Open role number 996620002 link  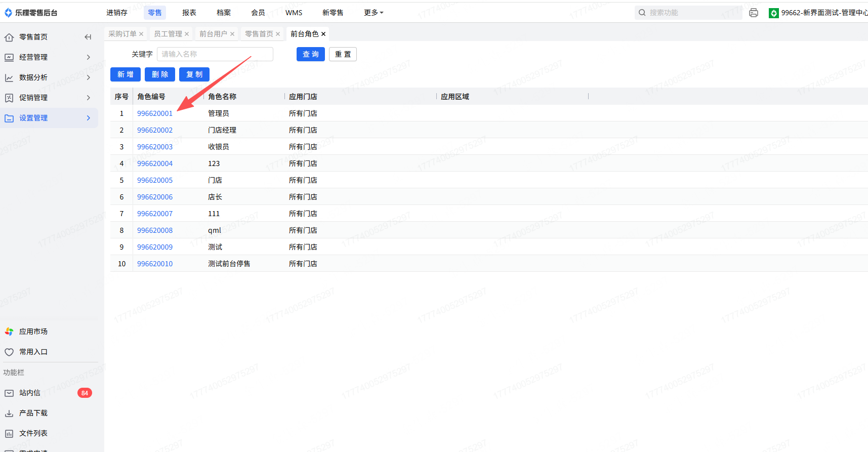155,130
